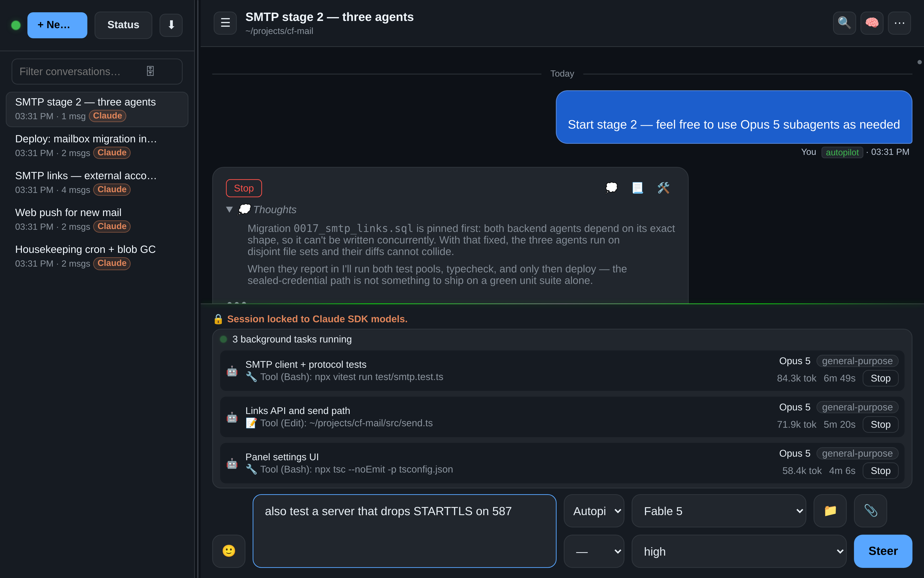
Task: Toggle the thought bubble icon in the response card
Action: pos(611,188)
